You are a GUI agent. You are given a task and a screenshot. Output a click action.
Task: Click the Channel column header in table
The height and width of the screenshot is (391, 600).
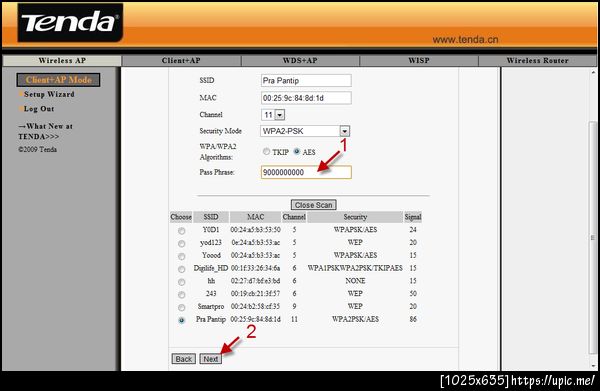click(294, 217)
